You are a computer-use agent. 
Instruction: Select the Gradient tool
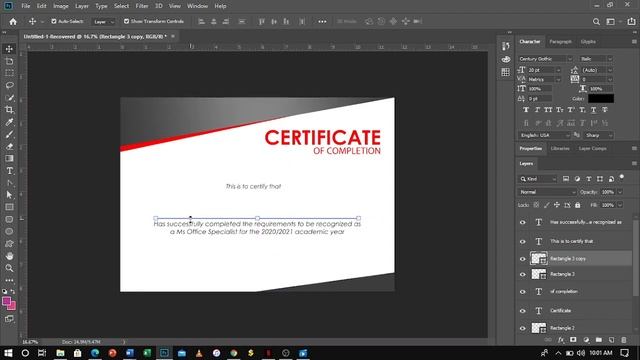9,158
